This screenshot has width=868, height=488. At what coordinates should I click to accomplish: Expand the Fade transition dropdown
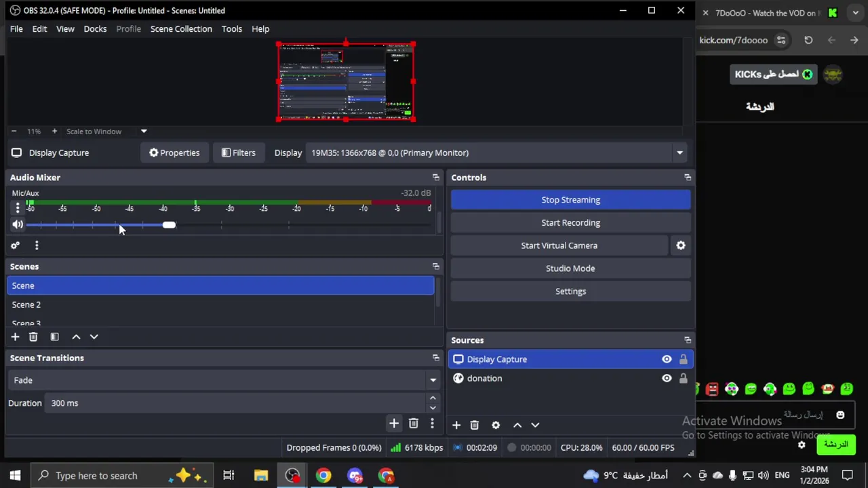point(433,380)
